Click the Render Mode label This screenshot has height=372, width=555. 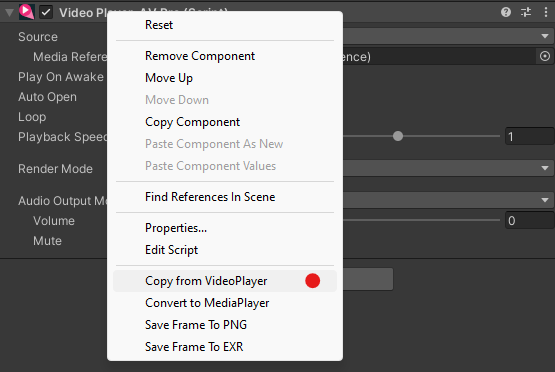(x=55, y=169)
